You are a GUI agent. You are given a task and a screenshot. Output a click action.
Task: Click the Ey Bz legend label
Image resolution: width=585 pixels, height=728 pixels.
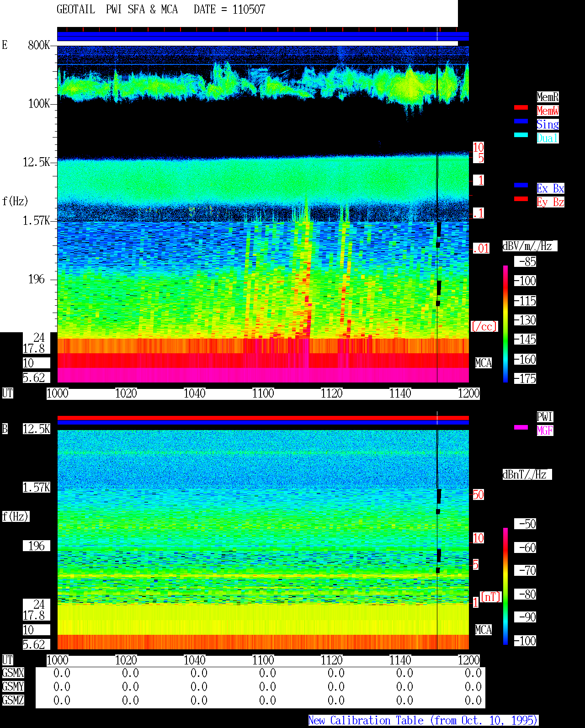click(x=550, y=202)
